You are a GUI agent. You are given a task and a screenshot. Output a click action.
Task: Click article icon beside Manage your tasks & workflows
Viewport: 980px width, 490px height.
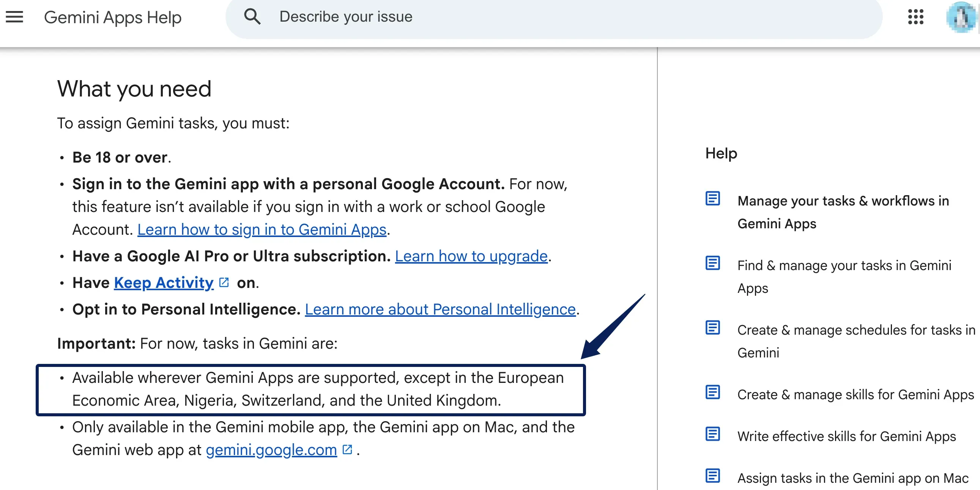(712, 198)
